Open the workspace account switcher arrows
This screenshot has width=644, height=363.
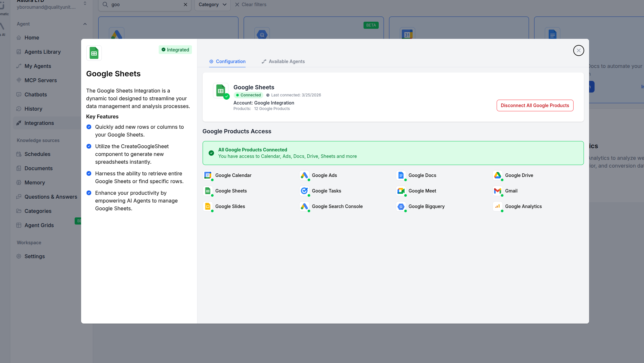(x=85, y=3)
